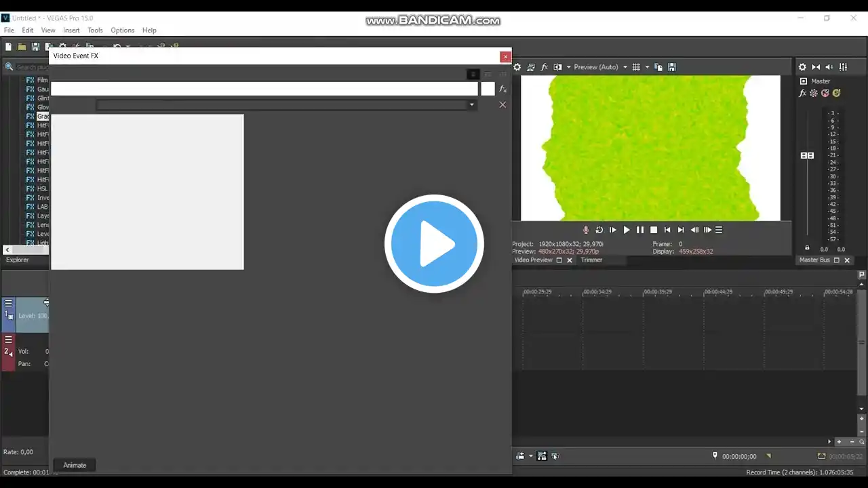Click Downmix Output icon in Master Bus
The image size is (868, 488).
click(x=816, y=67)
